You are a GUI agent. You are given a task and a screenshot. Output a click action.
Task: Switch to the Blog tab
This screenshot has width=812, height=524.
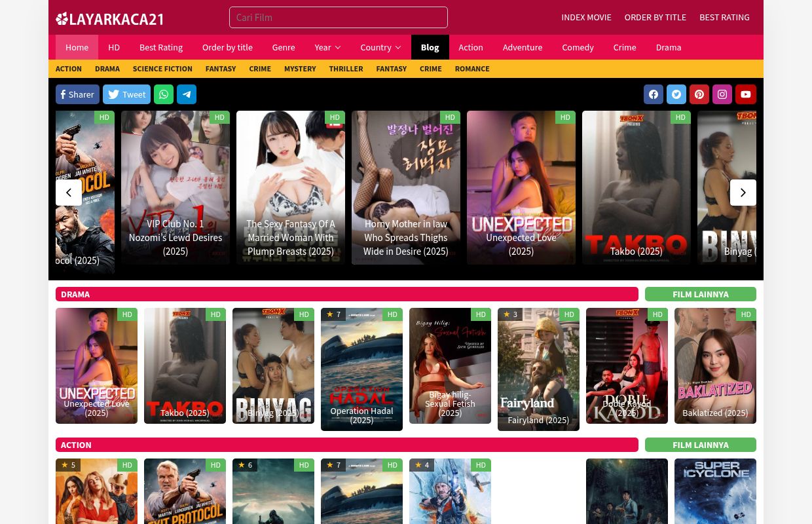pos(430,47)
